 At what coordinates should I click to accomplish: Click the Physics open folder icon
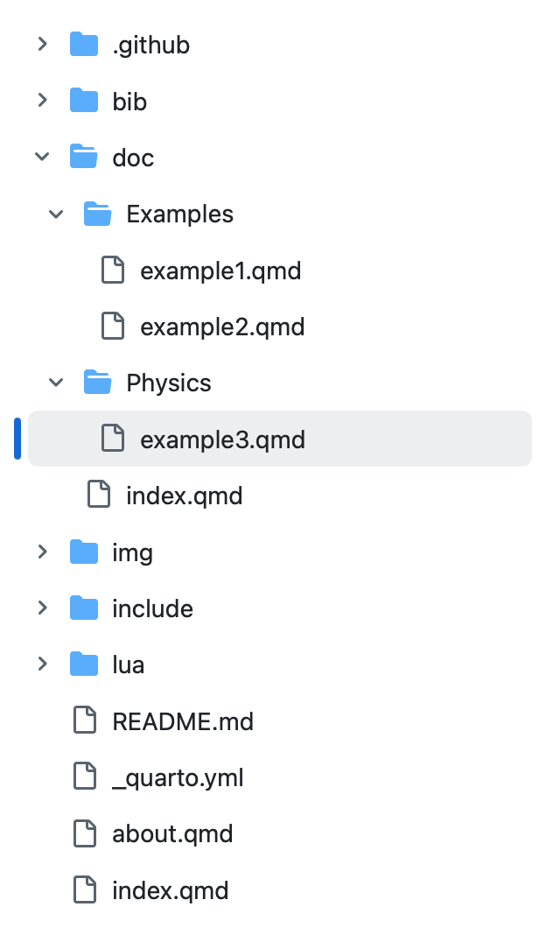98,383
